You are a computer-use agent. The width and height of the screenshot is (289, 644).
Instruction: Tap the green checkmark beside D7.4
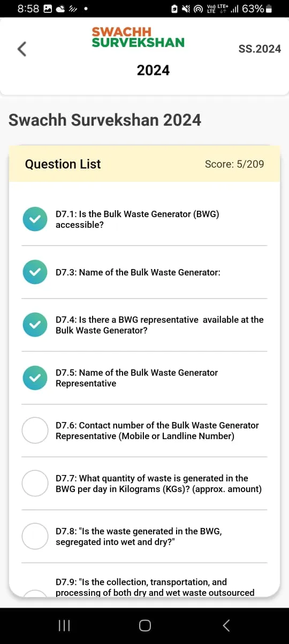[35, 325]
